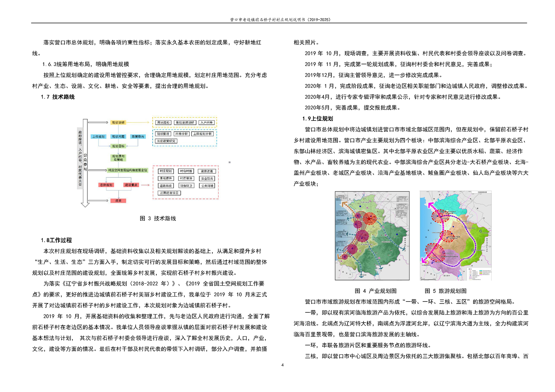Click the caption '图 5 旅游规划图'
This screenshot has height=392, width=555.
click(x=446, y=291)
